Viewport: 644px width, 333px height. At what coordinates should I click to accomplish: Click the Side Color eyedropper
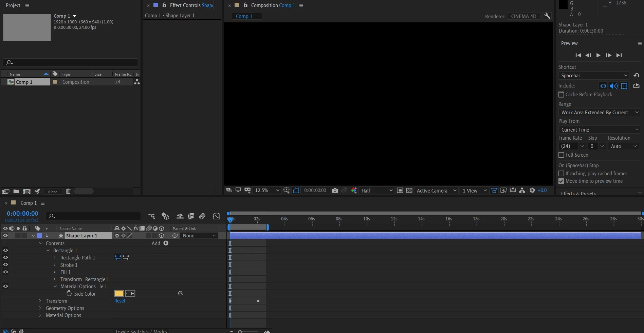(x=130, y=293)
